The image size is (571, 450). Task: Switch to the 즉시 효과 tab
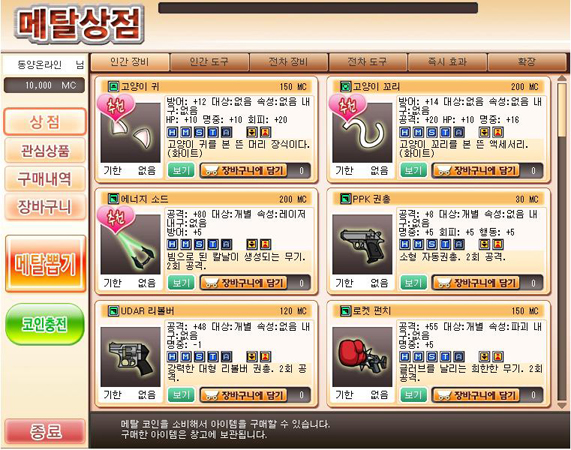click(448, 62)
